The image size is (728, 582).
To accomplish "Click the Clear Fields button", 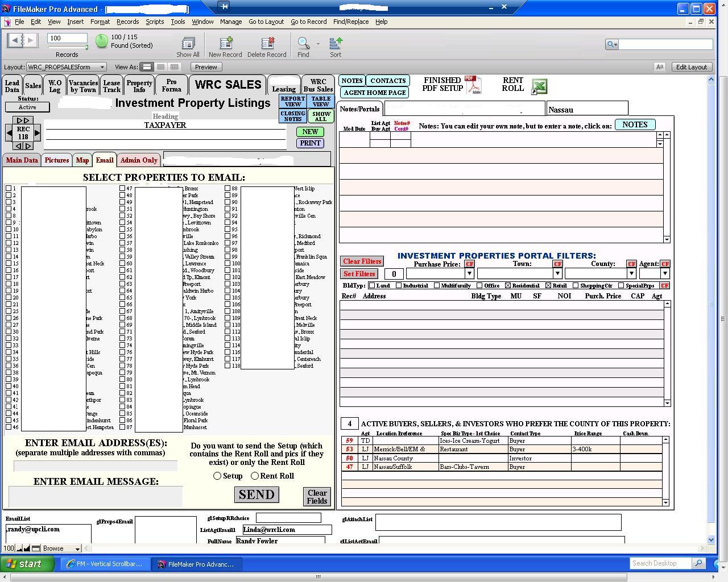I will tap(317, 497).
